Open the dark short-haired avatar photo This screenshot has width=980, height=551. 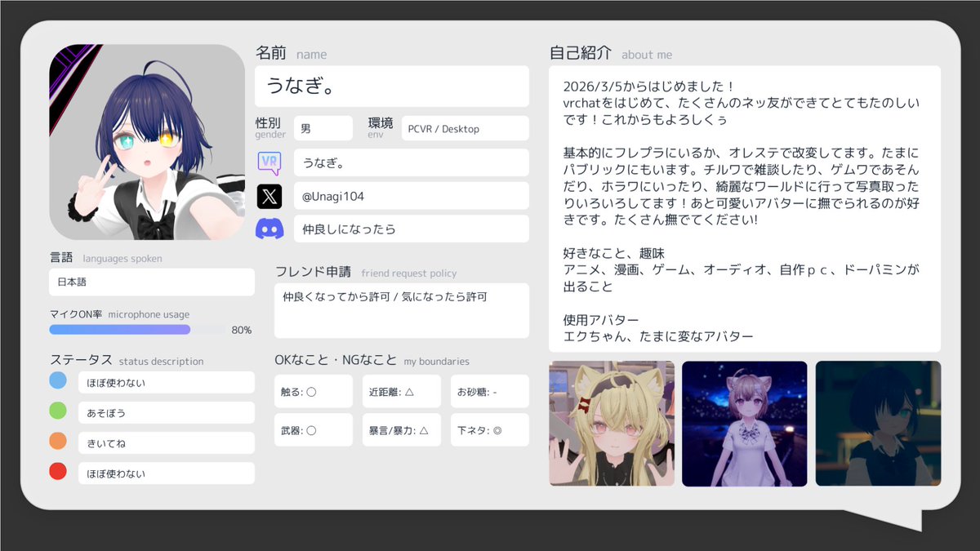tap(878, 424)
